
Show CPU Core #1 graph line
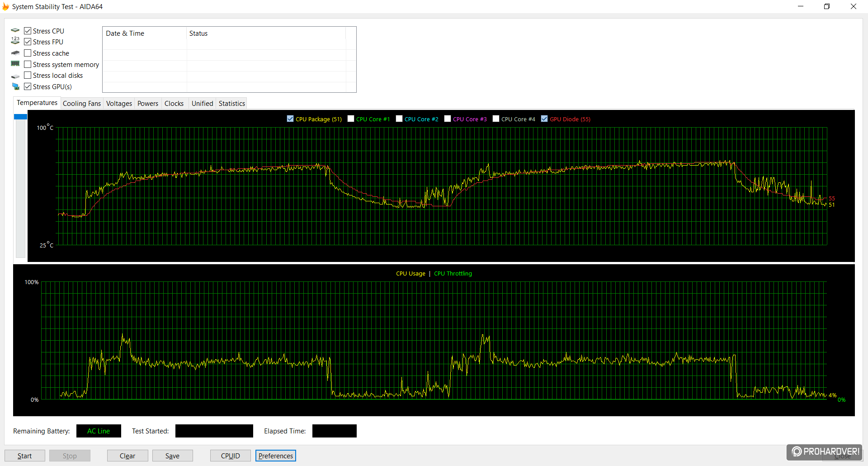coord(351,119)
